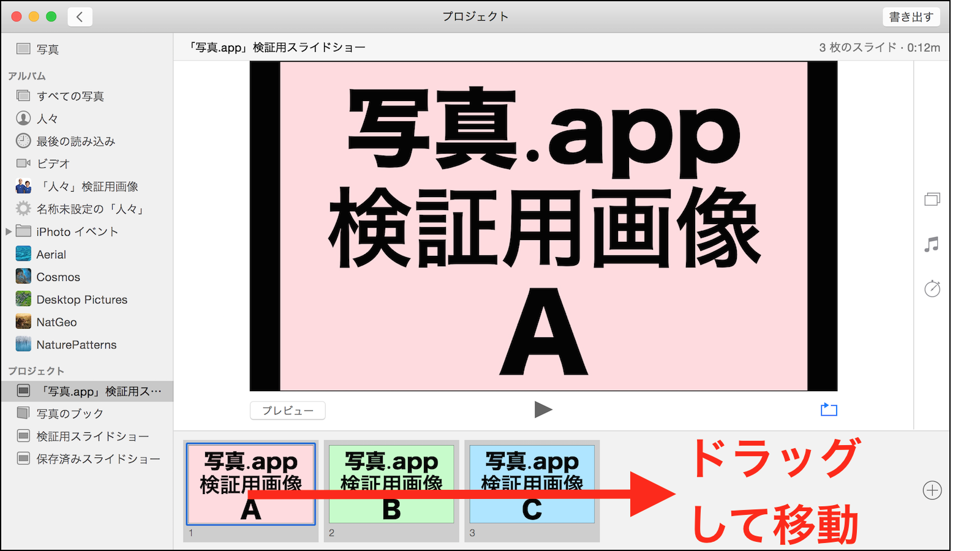Screen dimensions: 980x551
Task: Click the アルバム section header
Action: [x=27, y=76]
